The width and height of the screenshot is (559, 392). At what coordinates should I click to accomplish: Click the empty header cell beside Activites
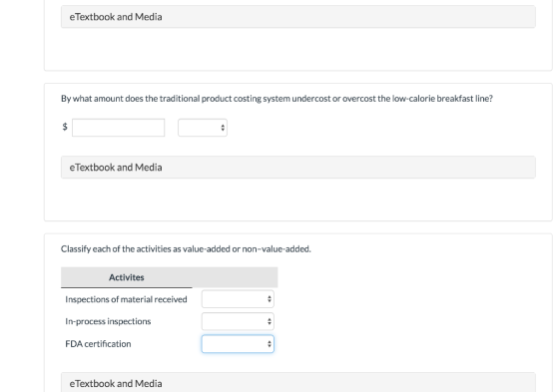[235, 277]
